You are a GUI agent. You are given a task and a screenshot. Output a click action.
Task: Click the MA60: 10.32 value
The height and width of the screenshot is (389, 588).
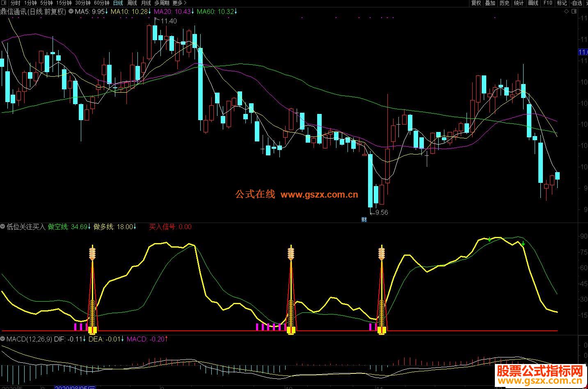217,11
